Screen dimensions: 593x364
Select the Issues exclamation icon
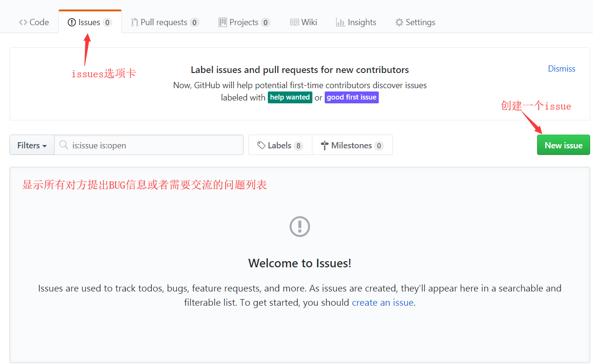(x=71, y=21)
